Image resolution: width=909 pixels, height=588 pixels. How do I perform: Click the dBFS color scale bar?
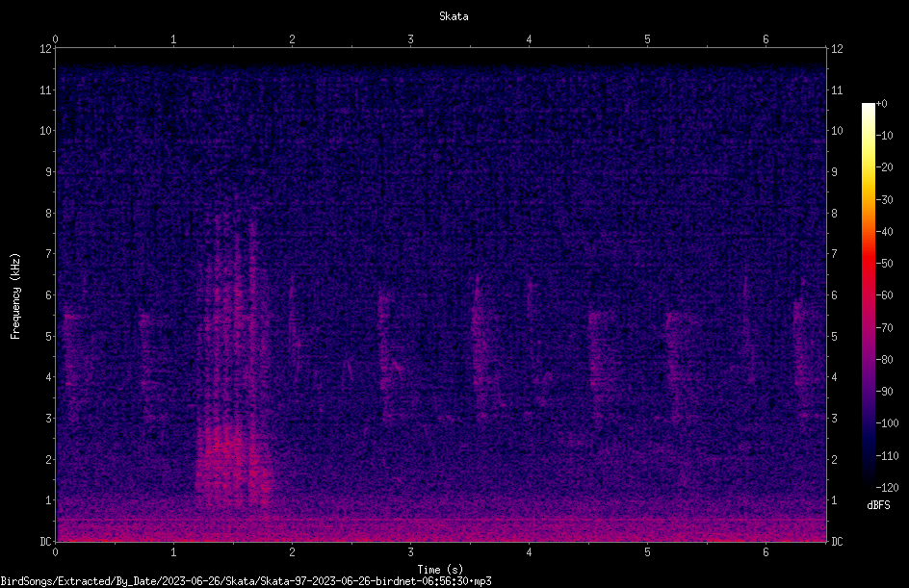pos(868,295)
